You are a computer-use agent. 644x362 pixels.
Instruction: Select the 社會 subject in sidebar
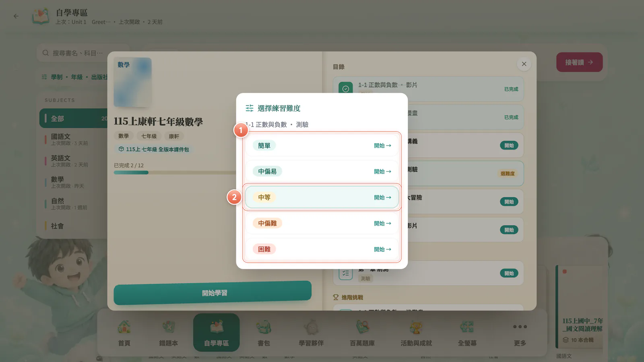point(73,226)
